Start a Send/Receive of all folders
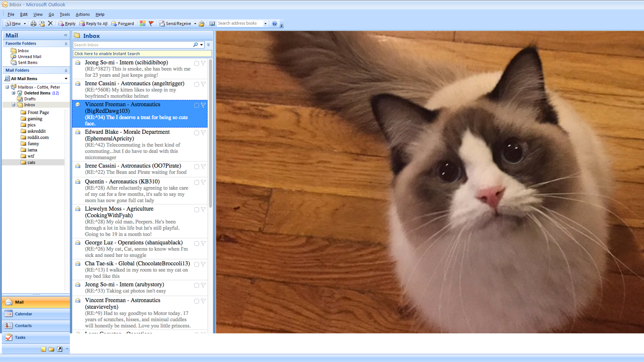The image size is (644, 362). click(177, 23)
